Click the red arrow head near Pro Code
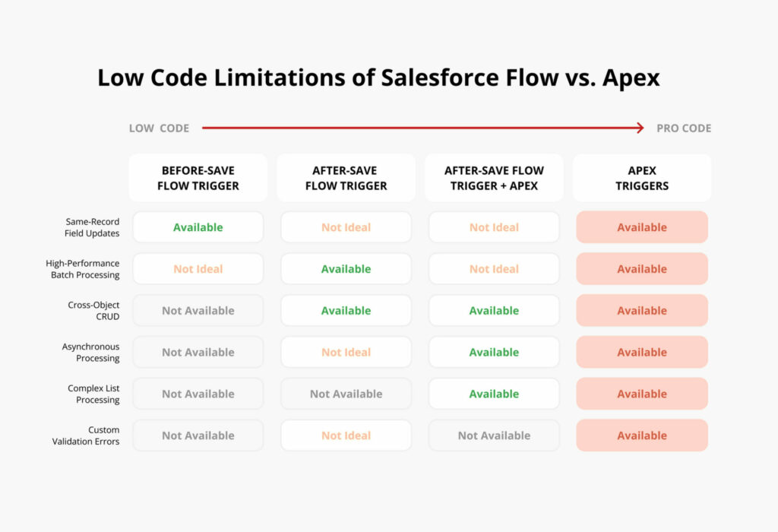Screen dimensions: 778x532 (x=640, y=128)
